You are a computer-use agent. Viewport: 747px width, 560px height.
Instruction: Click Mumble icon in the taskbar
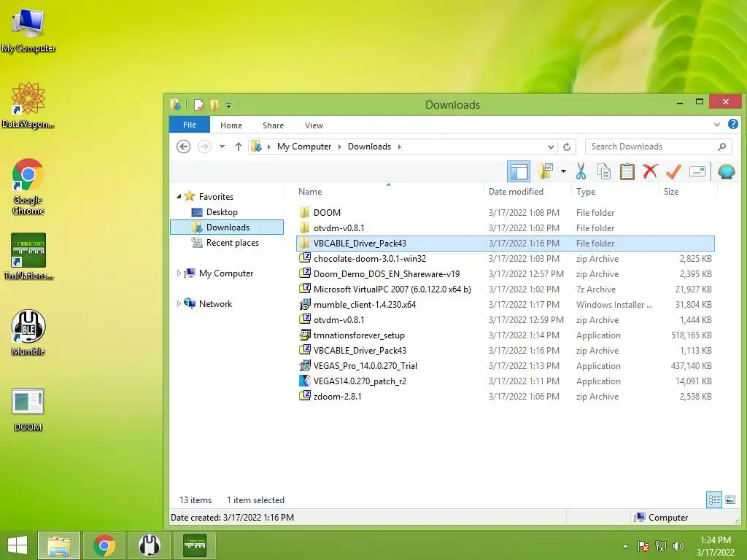point(149,545)
